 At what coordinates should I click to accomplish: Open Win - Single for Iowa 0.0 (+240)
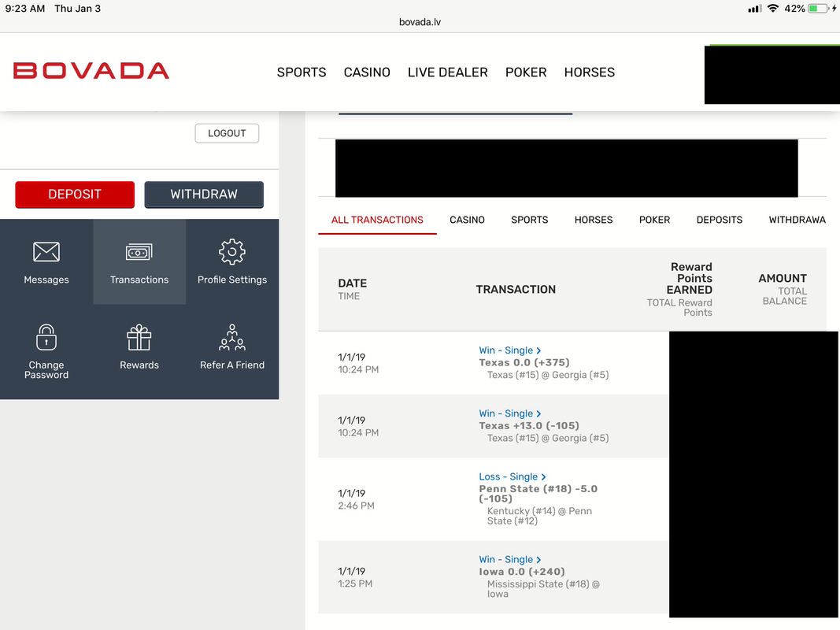[505, 559]
